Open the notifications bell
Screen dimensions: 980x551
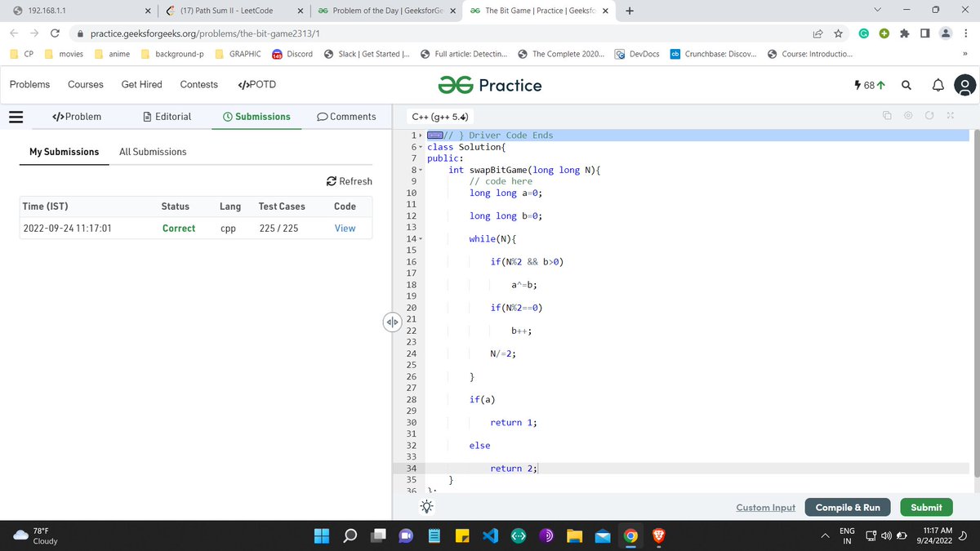(938, 85)
